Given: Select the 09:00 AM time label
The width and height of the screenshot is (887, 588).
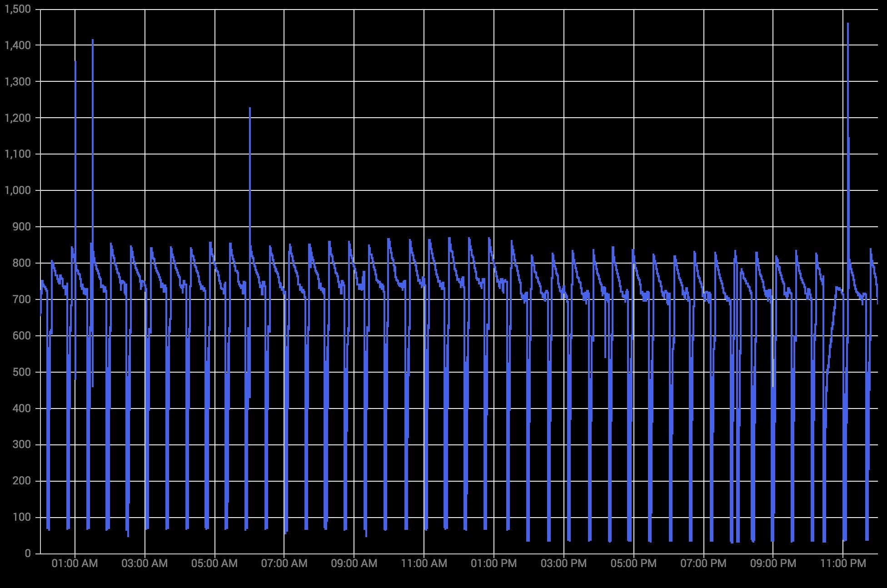Looking at the screenshot, I should click(354, 563).
